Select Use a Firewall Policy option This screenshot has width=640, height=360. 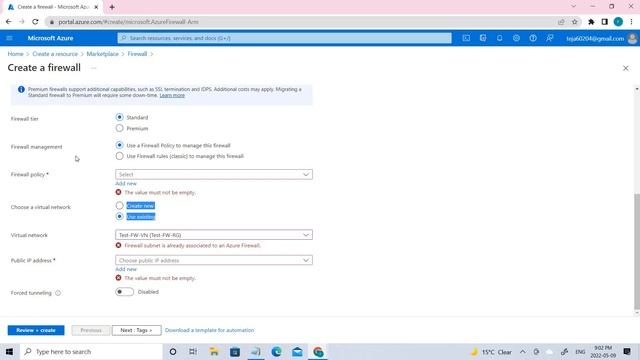click(119, 145)
